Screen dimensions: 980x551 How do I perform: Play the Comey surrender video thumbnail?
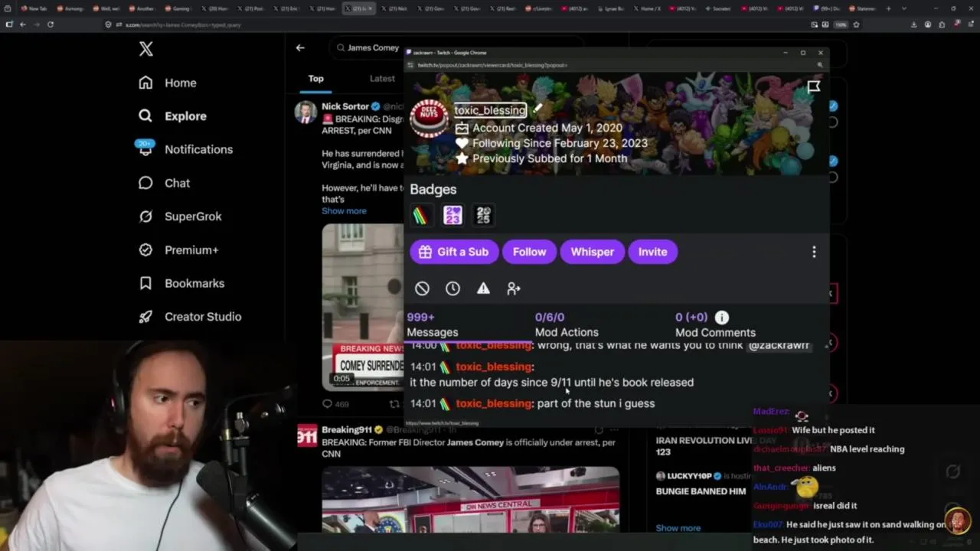point(363,306)
